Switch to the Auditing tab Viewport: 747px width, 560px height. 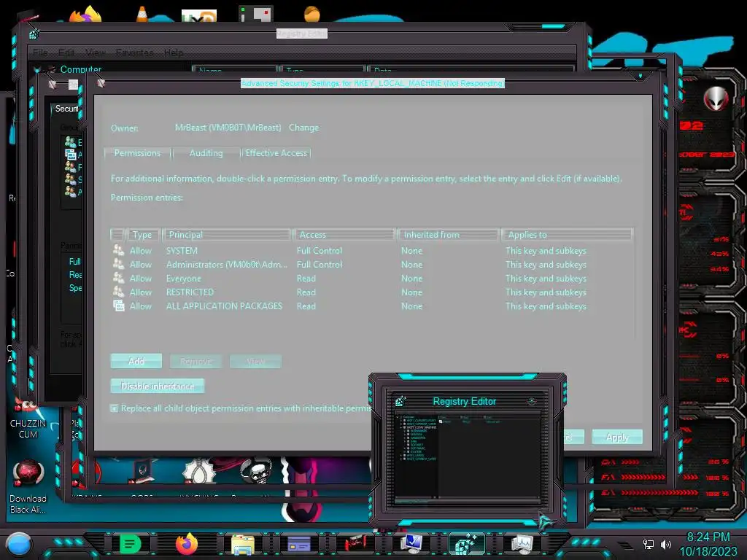coord(206,153)
